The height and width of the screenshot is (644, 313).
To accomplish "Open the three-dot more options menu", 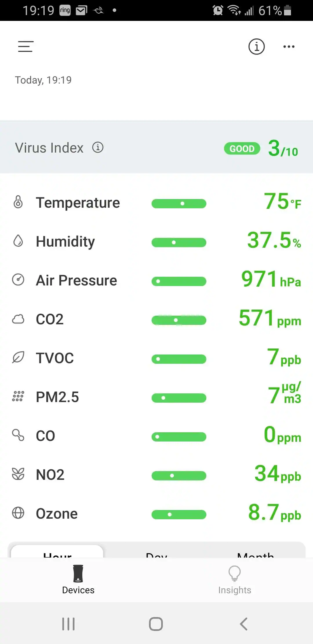I will (289, 46).
